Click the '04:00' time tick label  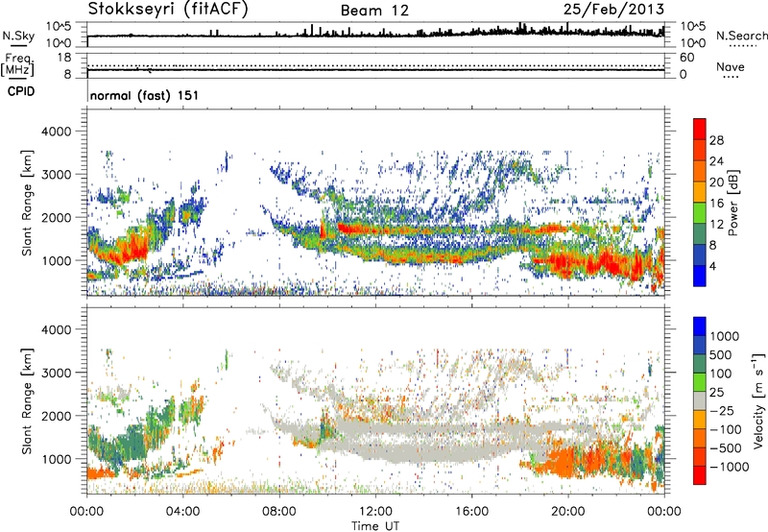[183, 512]
